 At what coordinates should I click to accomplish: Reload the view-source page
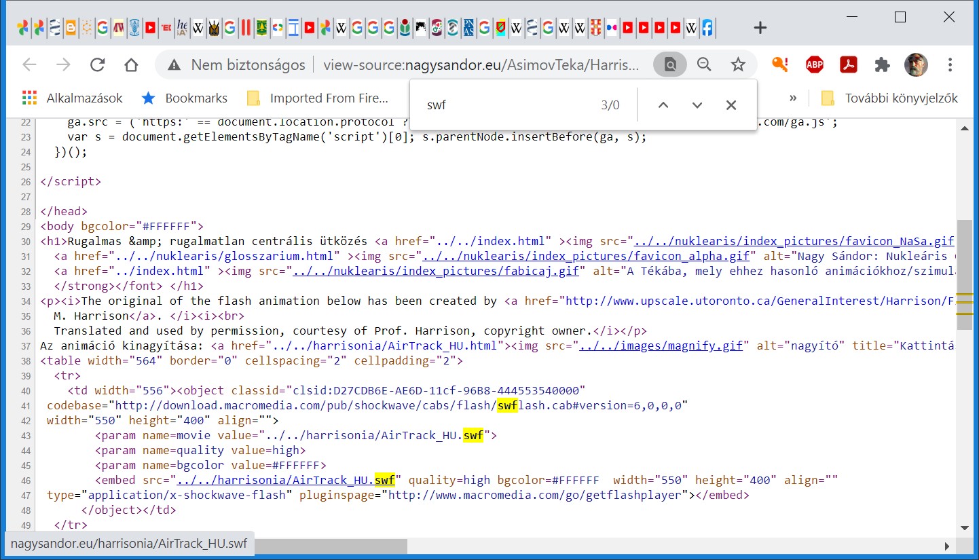(98, 64)
